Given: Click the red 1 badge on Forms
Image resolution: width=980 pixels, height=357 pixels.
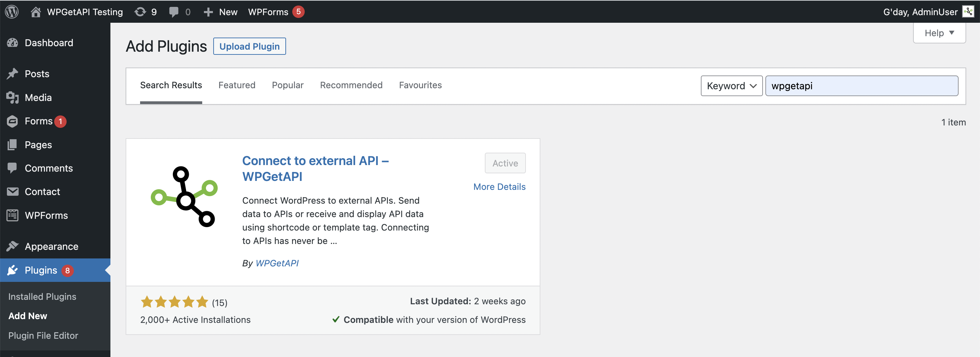Looking at the screenshot, I should tap(60, 122).
